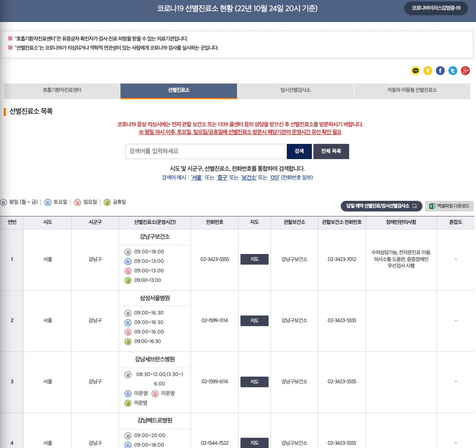Click clinic name 강남세브란스병원
Screen dimensions: 476x448
pyautogui.click(x=155, y=359)
